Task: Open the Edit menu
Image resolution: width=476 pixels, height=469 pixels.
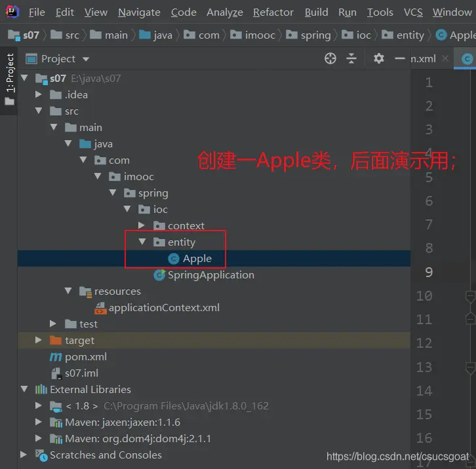Action: pos(65,12)
